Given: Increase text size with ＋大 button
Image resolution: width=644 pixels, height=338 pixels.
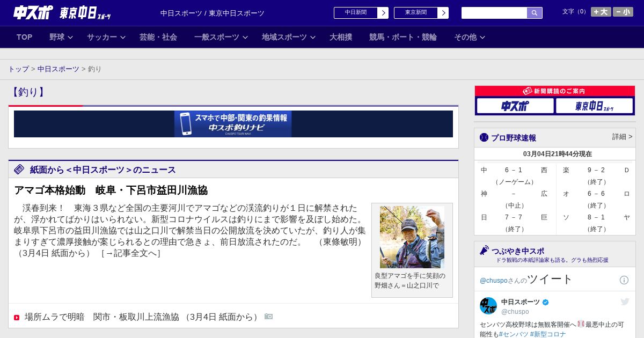Looking at the screenshot, I should (601, 12).
